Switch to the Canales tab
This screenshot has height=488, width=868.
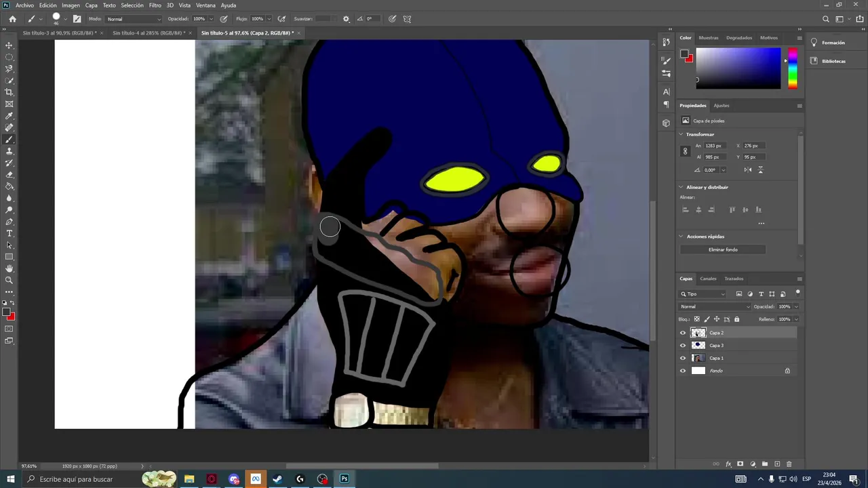point(708,279)
